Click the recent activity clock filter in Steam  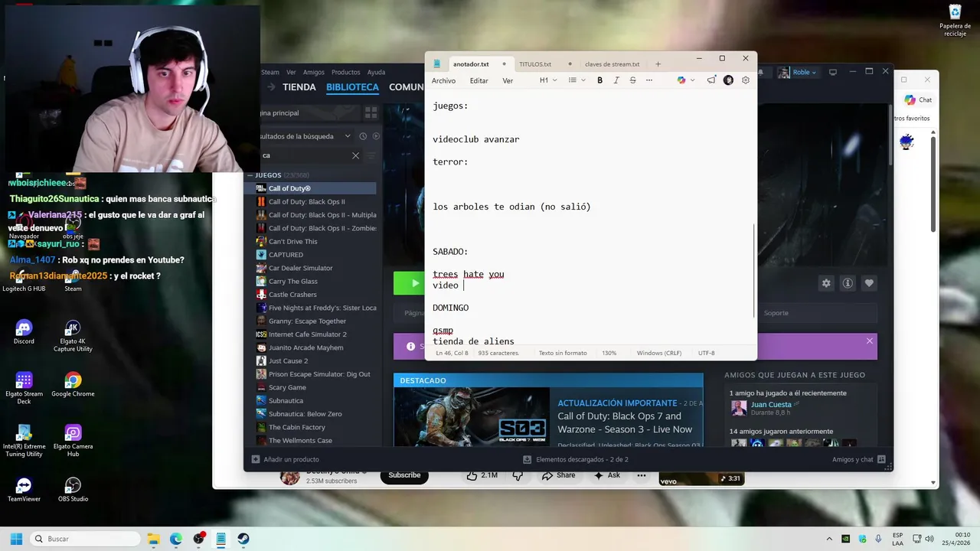363,136
